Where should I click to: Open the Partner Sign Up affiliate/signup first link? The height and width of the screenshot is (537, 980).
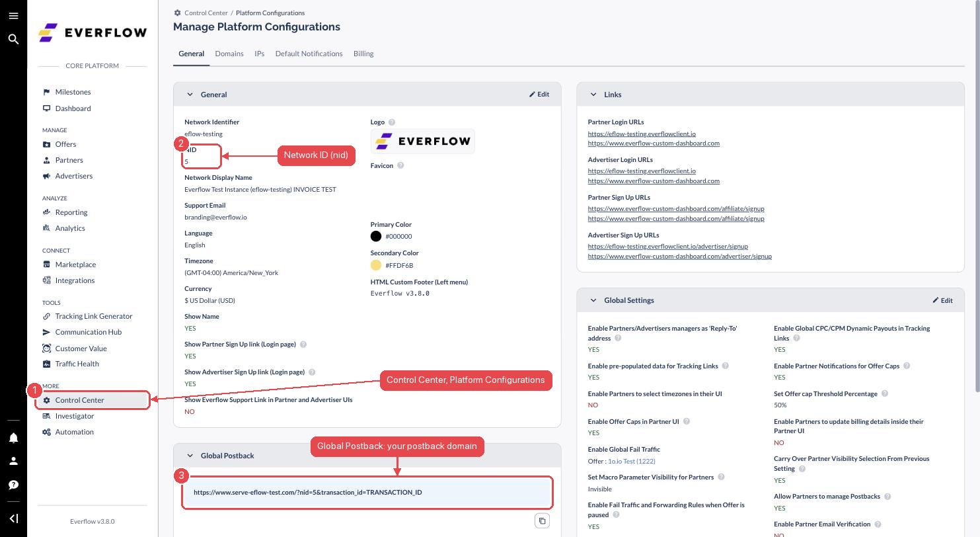(676, 208)
